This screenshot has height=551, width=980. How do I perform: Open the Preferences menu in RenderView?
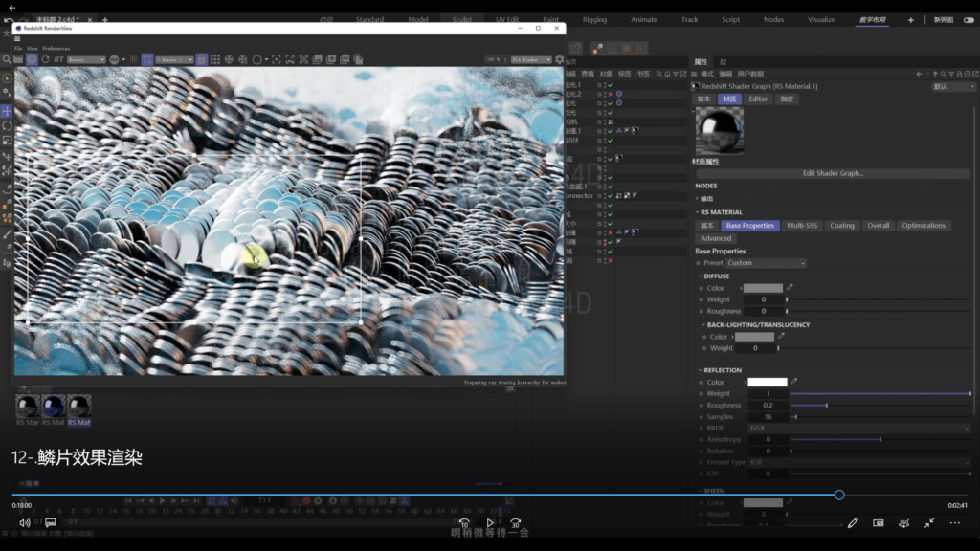coord(56,48)
